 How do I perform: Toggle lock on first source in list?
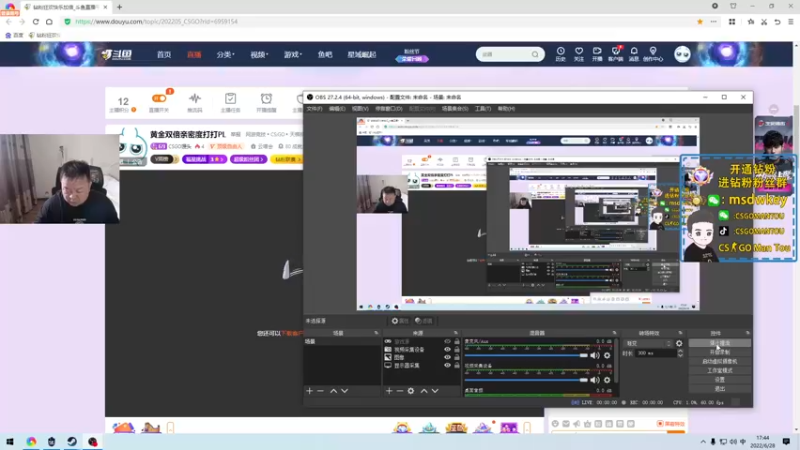click(457, 341)
